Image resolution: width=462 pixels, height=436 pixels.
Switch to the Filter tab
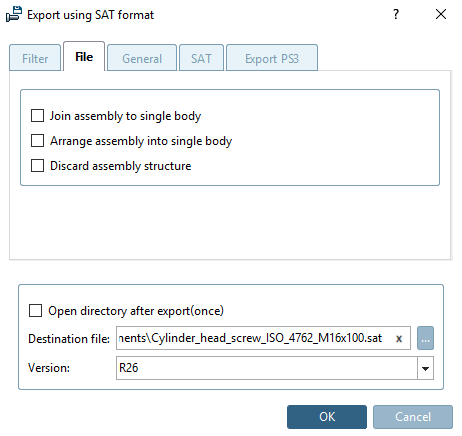(x=35, y=58)
